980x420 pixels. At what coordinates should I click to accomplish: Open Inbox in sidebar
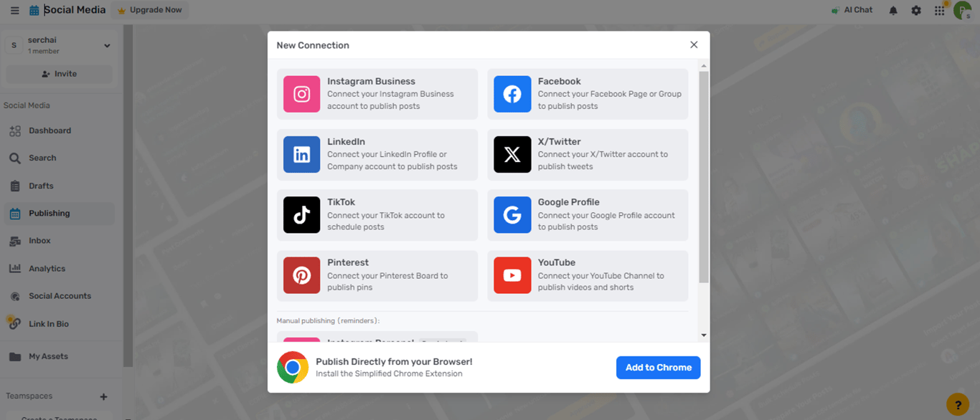pyautogui.click(x=57, y=241)
